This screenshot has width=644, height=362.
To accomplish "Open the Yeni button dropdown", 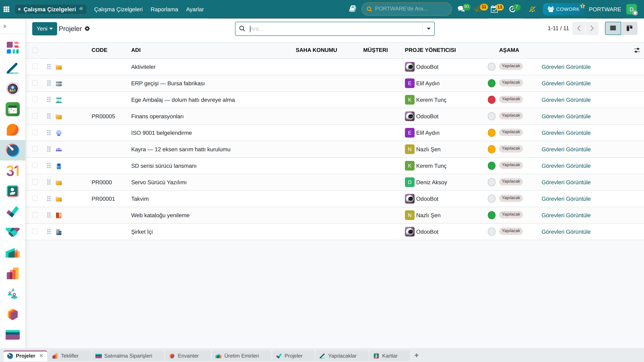I will 44,29.
